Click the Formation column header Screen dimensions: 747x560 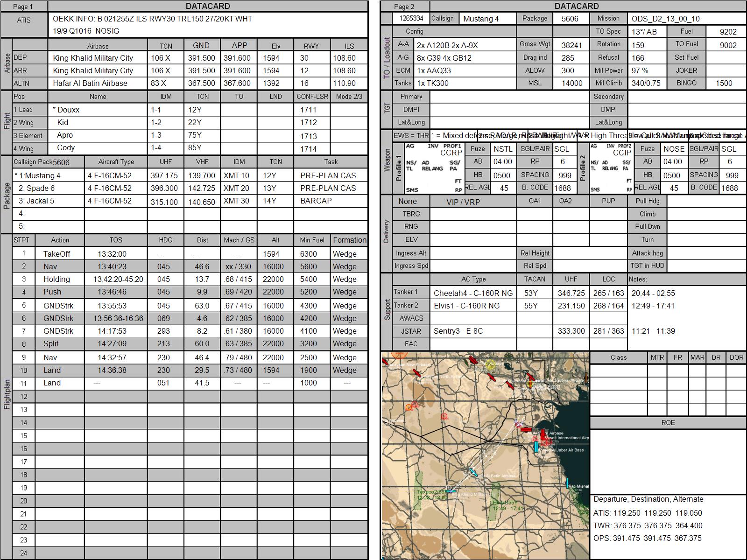point(349,240)
